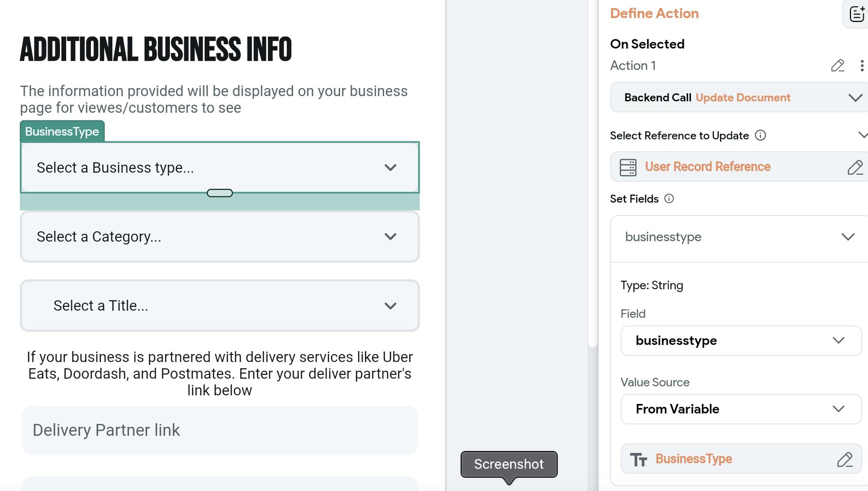Click the resize handle below Business type dropdown
This screenshot has height=491, width=868.
click(x=220, y=193)
